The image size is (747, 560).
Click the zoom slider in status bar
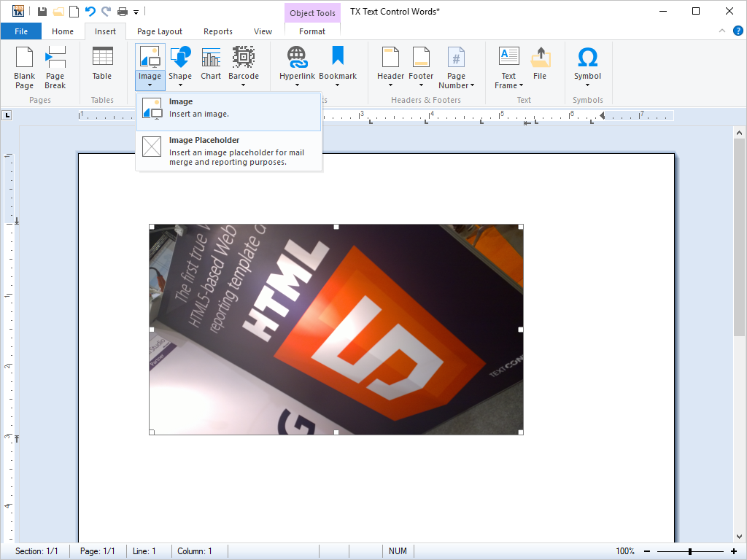[x=690, y=551]
